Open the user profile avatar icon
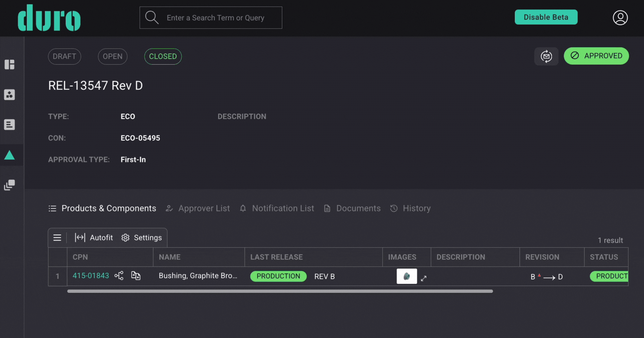This screenshot has width=644, height=338. pyautogui.click(x=620, y=18)
